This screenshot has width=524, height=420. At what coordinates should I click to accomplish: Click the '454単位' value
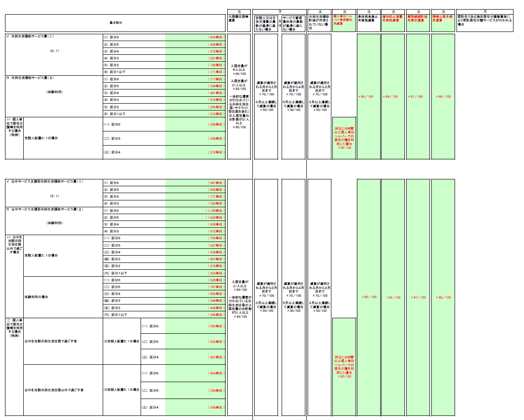(x=216, y=373)
